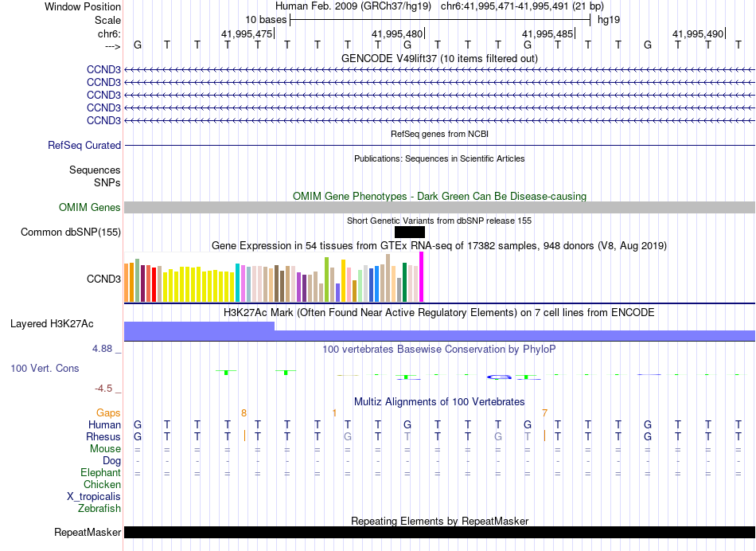Click the CCND3 label beside the GTEx bars

click(x=103, y=279)
